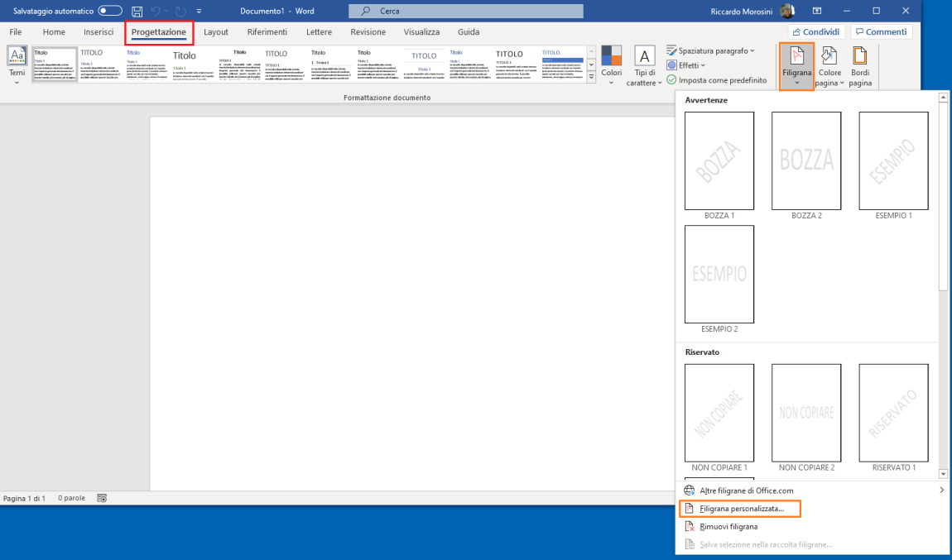
Task: Open the Guida tab
Action: 468,31
